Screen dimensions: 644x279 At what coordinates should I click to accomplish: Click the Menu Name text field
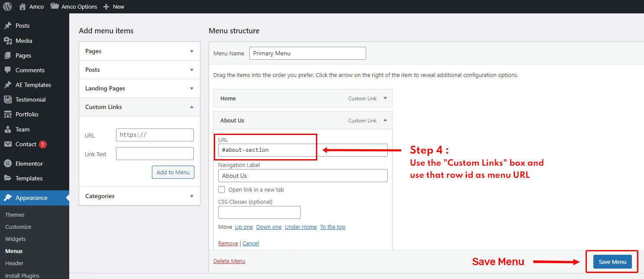click(x=307, y=53)
